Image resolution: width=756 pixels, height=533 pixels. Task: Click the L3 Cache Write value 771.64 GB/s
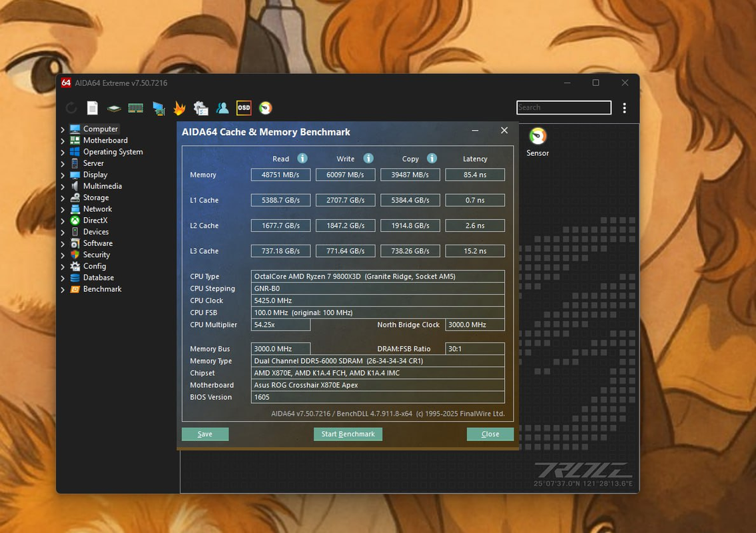tap(345, 251)
